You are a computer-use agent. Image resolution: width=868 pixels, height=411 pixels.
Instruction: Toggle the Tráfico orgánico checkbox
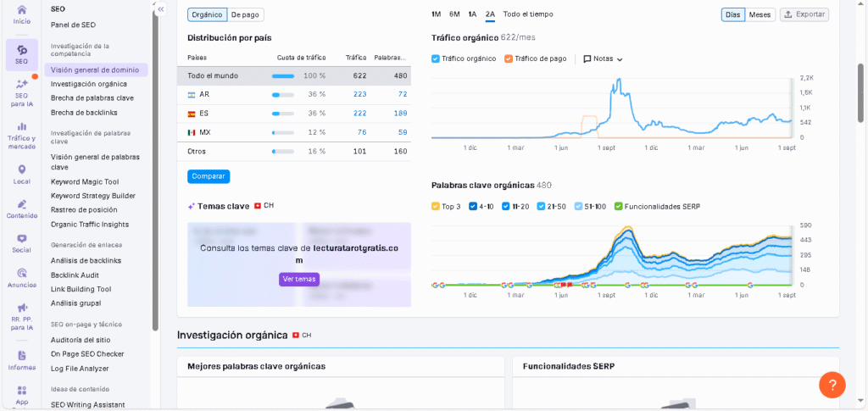click(x=436, y=58)
